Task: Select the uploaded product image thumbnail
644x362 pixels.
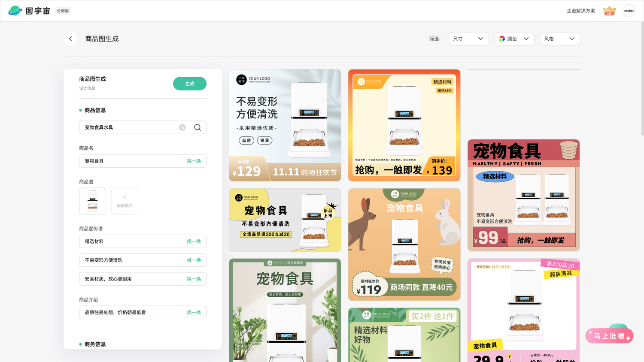Action: (x=92, y=201)
